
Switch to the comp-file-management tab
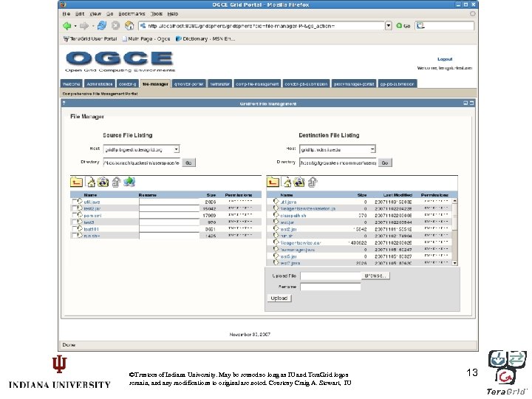tap(257, 83)
